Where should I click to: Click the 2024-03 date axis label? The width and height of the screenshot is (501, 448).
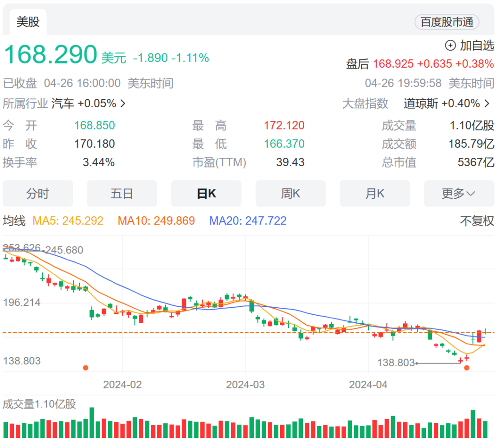tap(245, 384)
